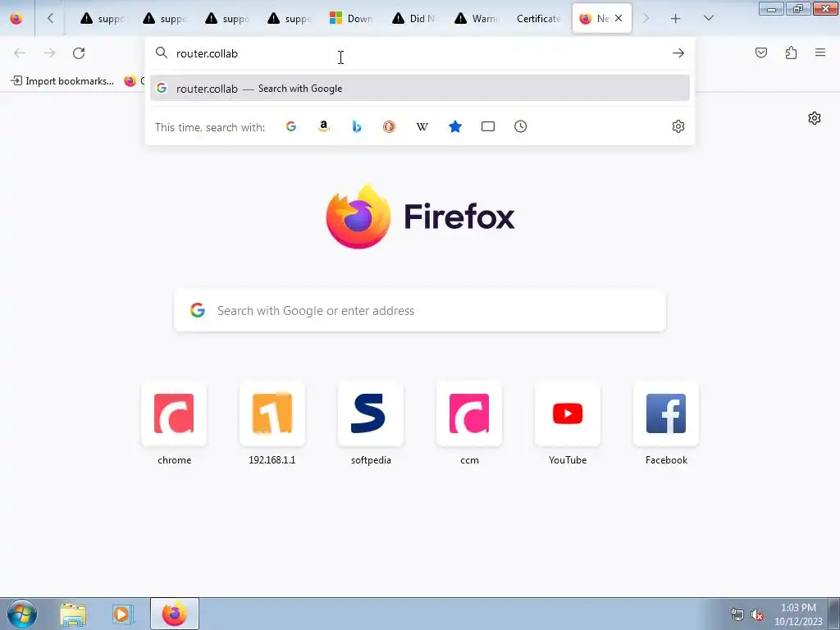The height and width of the screenshot is (630, 840).
Task: Close the current New Tab
Action: pyautogui.click(x=619, y=18)
